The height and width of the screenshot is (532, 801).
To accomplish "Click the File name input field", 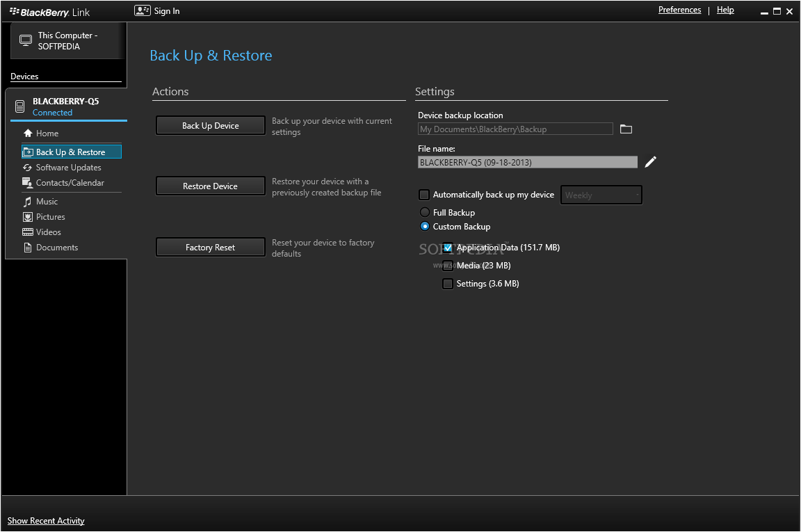I will tap(528, 163).
